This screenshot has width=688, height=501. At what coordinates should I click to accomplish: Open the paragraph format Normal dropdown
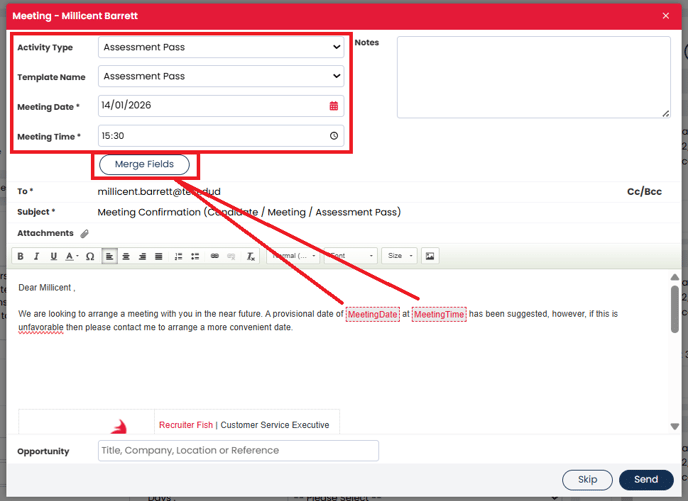[293, 256]
